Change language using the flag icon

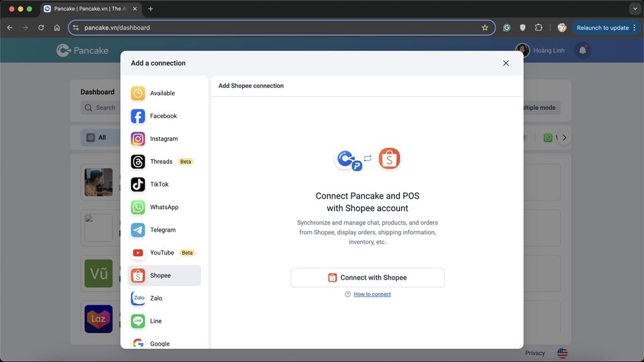(x=562, y=353)
